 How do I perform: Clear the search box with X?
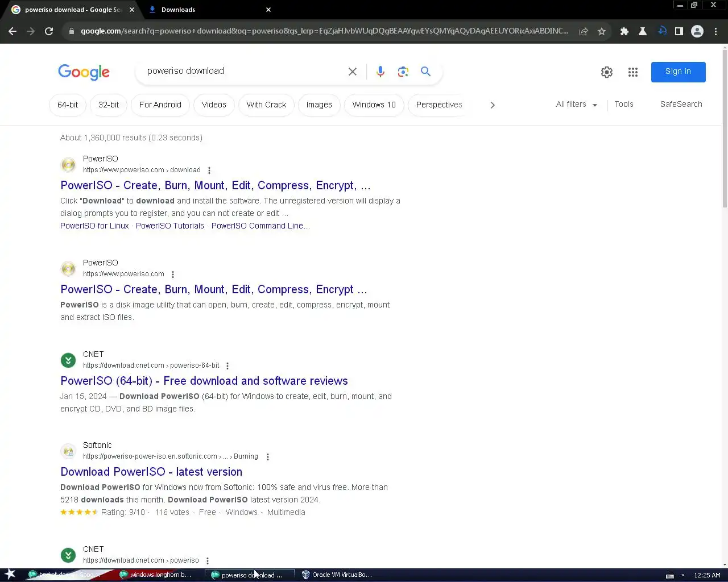[x=353, y=72]
